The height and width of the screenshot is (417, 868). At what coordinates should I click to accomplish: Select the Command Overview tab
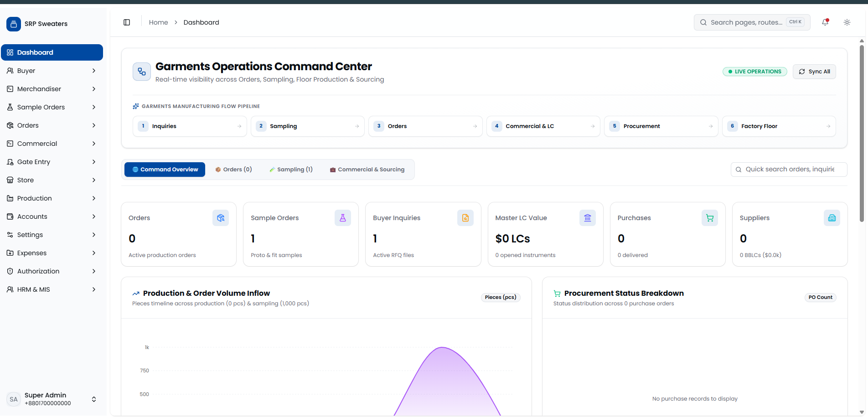pos(165,170)
